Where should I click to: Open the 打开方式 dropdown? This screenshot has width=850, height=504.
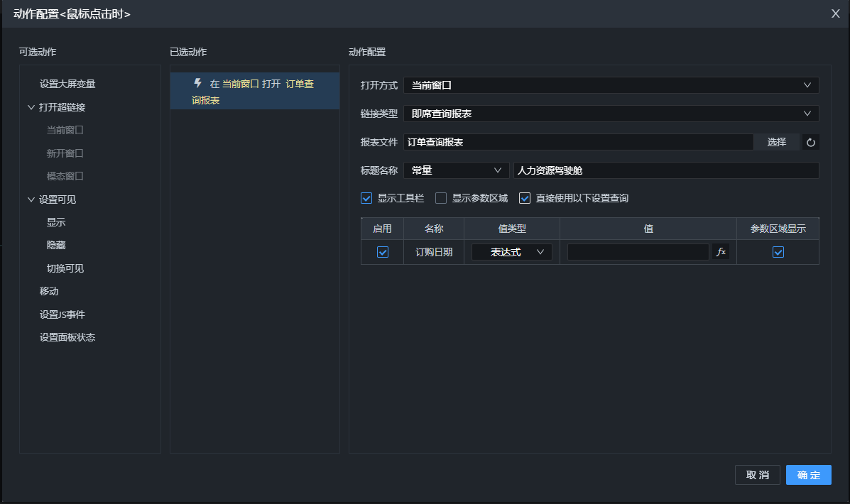(611, 85)
